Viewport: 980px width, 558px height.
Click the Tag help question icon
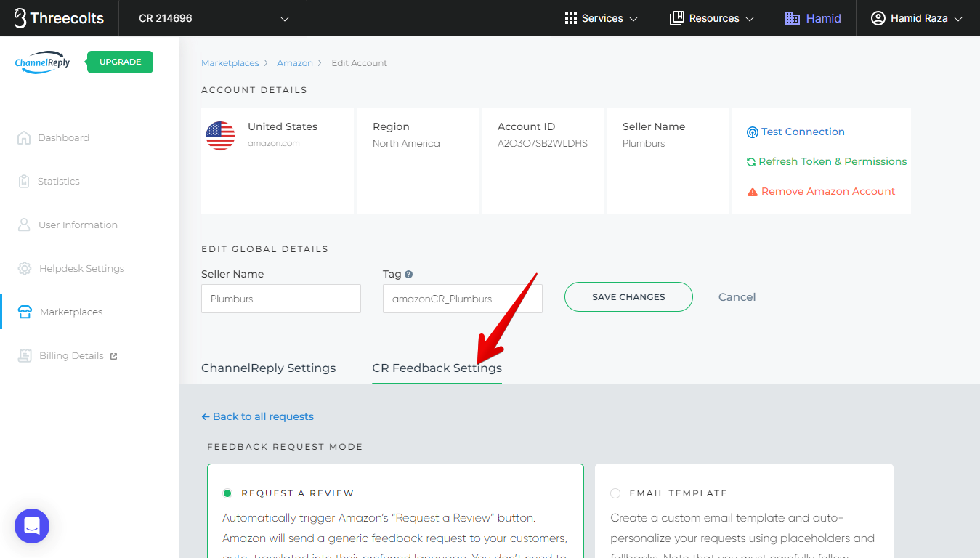[408, 274]
